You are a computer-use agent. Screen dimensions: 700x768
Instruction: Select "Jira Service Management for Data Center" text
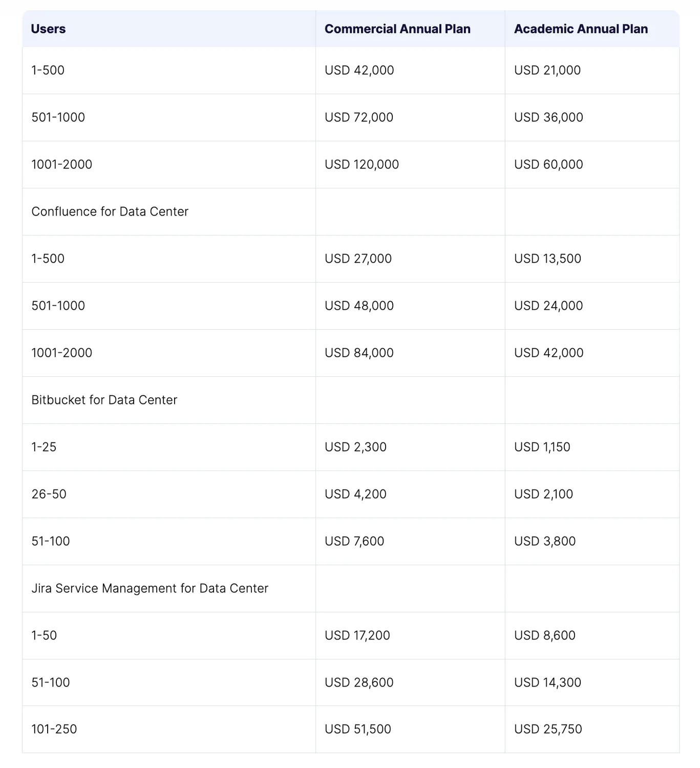click(x=150, y=588)
